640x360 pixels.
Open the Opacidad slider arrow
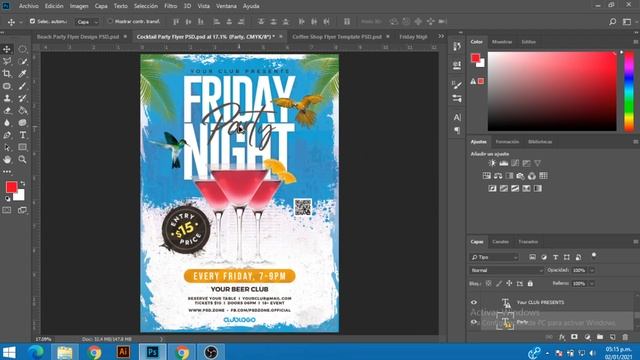click(592, 270)
